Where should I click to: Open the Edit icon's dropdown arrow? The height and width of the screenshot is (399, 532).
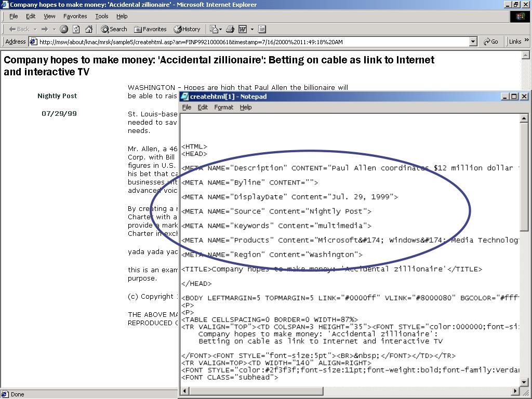pyautogui.click(x=252, y=29)
